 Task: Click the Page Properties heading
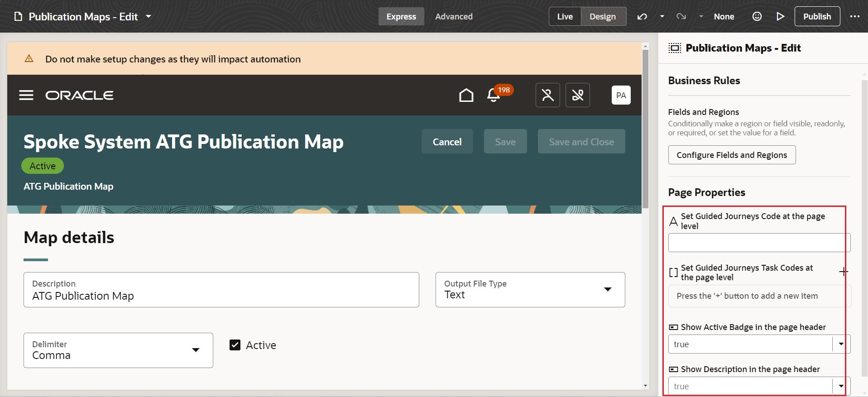click(x=706, y=192)
